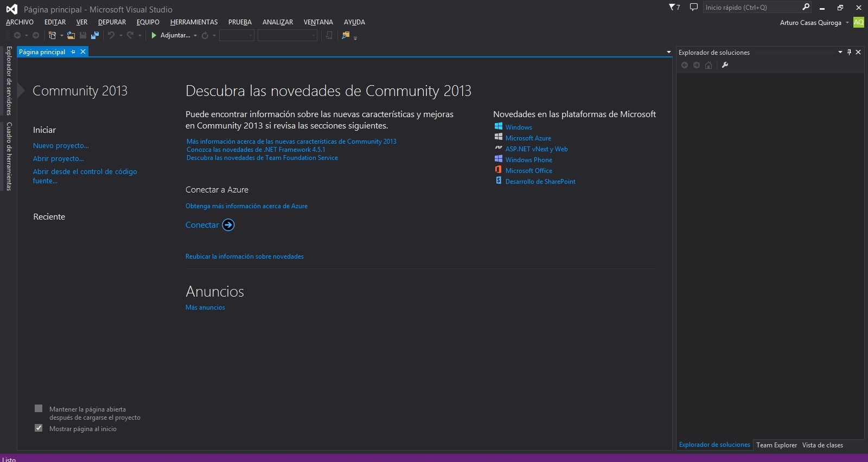Viewport: 868px width, 462px height.
Task: Open the ANALIZAR menu
Action: (x=278, y=22)
